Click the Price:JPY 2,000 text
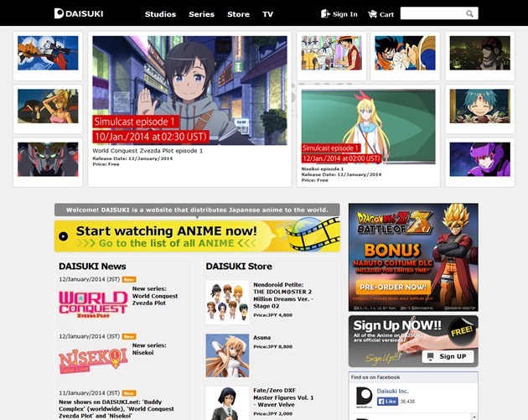The width and height of the screenshot is (528, 420). (x=272, y=413)
